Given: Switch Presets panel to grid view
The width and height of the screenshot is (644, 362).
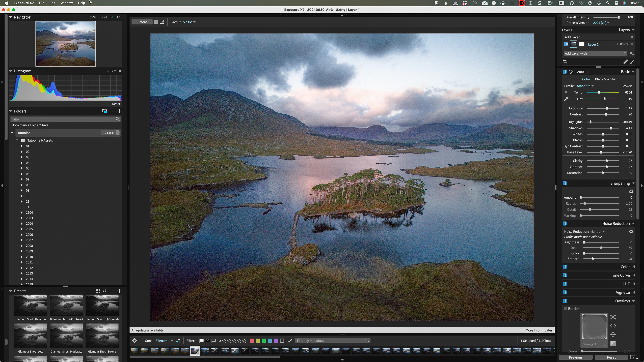Looking at the screenshot, I should click(x=98, y=291).
